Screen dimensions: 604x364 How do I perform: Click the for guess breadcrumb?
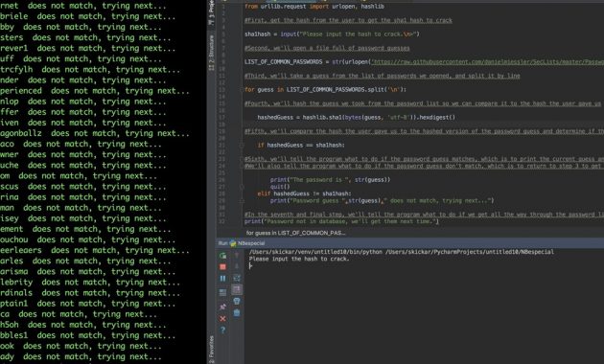point(295,233)
